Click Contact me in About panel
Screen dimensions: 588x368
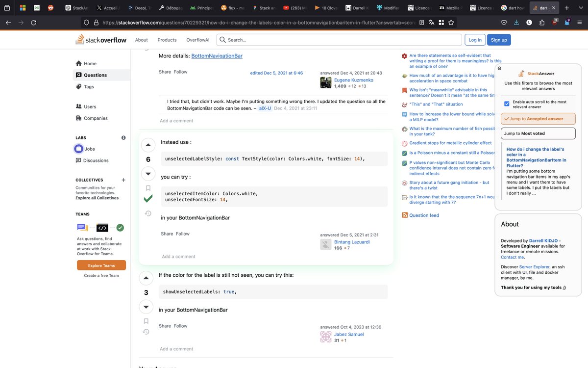tap(513, 257)
